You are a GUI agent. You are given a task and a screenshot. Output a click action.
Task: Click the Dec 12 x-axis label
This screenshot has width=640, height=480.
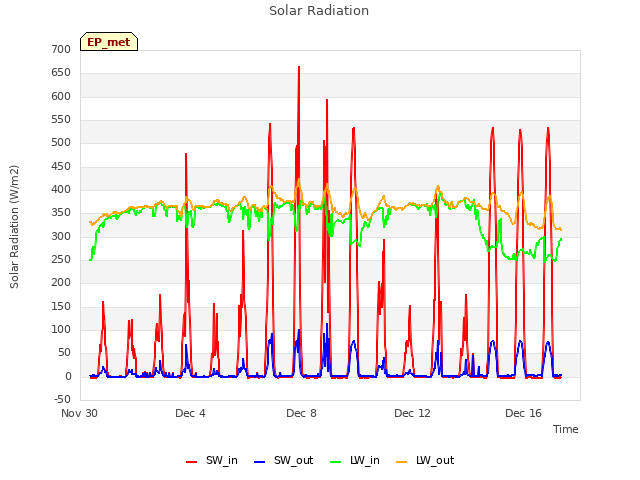click(412, 413)
